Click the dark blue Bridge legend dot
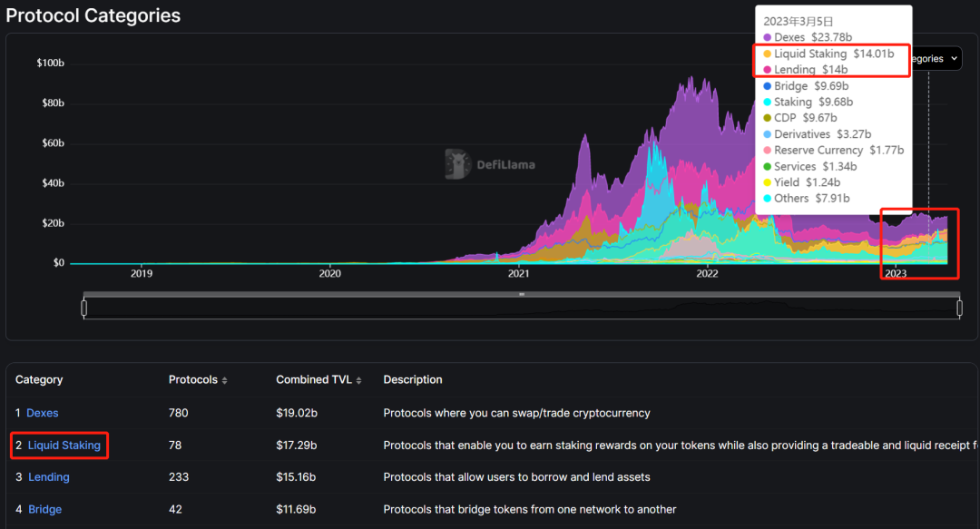Viewport: 980px width, 529px height. 768,86
